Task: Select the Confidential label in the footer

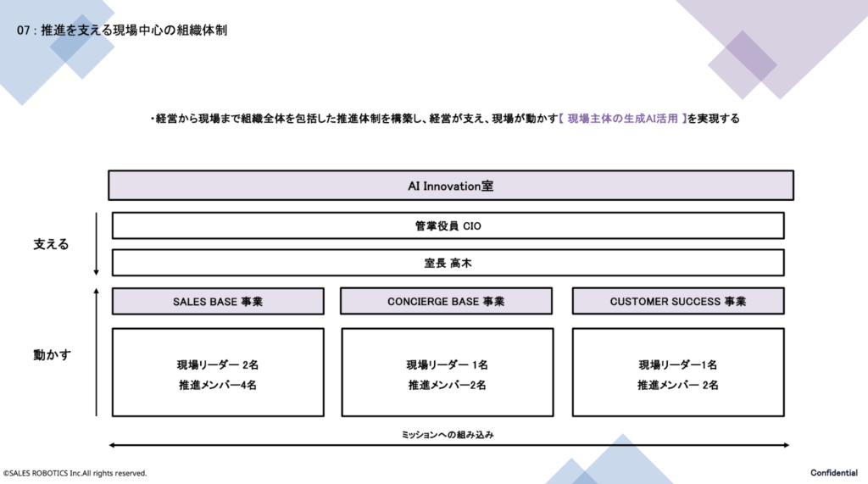Action: pos(834,472)
